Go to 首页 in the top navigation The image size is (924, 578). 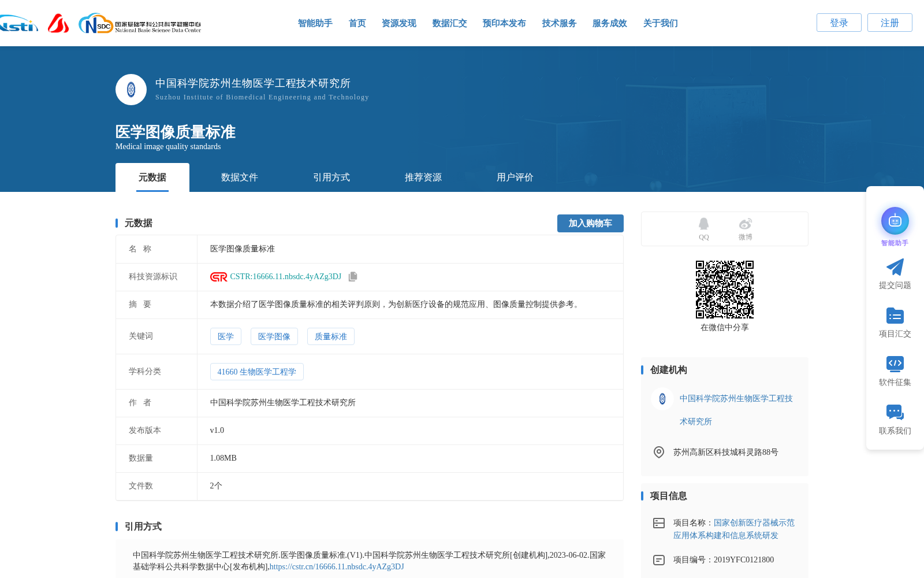pyautogui.click(x=357, y=23)
